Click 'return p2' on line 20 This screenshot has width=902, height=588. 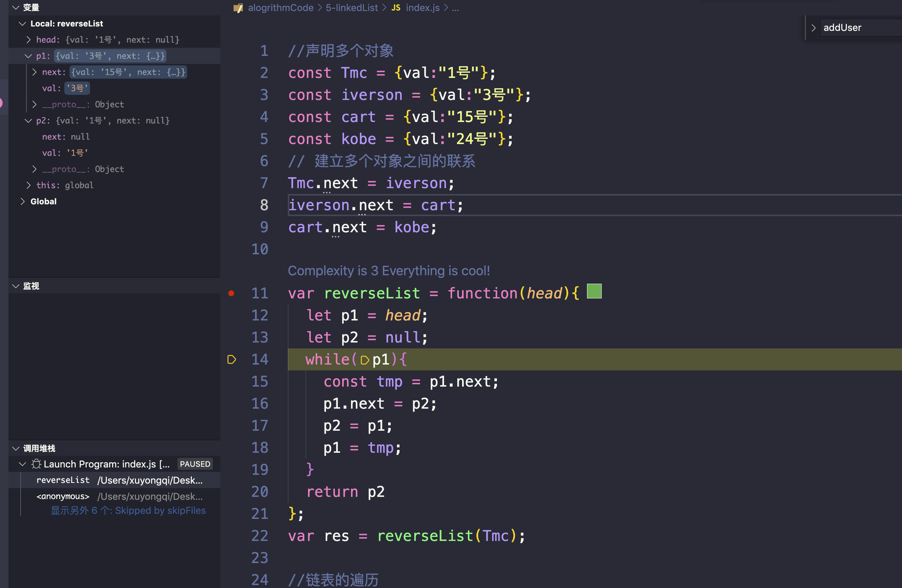(345, 492)
